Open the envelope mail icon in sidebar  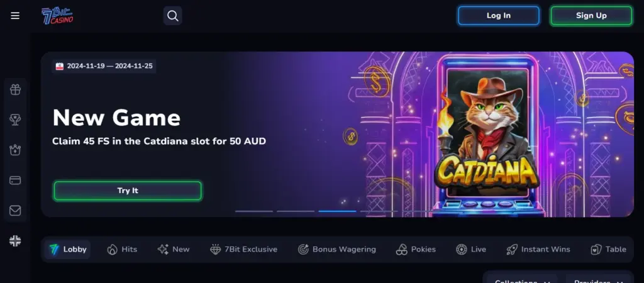[x=15, y=210]
